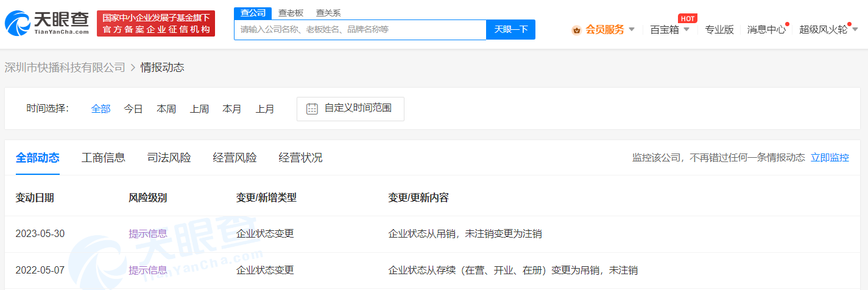This screenshot has height=290, width=868.
Task: Open the 司法风险 tab
Action: pos(169,158)
